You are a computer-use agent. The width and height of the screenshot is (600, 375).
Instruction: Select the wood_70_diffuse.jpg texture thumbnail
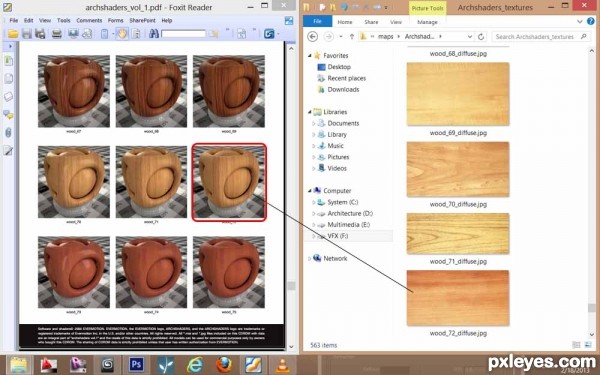point(458,169)
